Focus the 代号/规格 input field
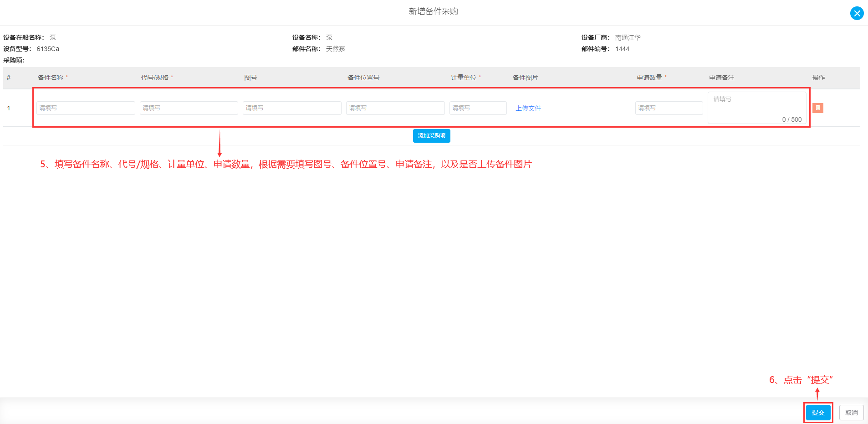 click(189, 108)
